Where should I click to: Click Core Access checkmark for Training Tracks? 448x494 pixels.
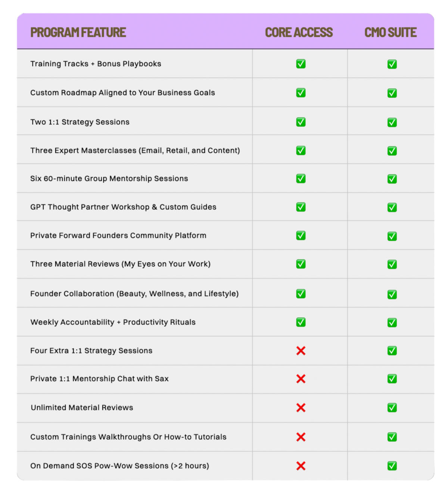click(x=301, y=64)
